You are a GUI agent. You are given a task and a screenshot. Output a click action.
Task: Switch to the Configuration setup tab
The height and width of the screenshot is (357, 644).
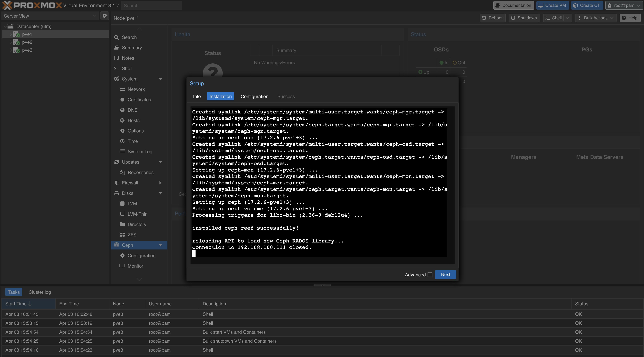(x=254, y=96)
